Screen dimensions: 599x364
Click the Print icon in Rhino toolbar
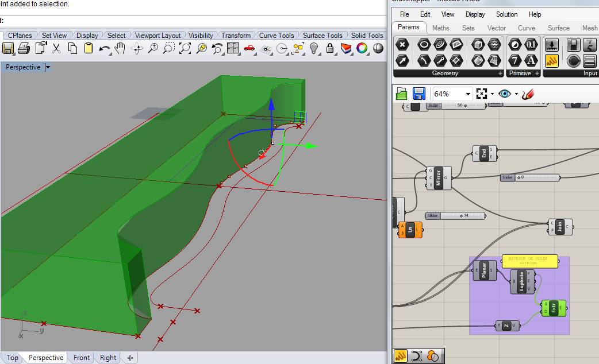pyautogui.click(x=24, y=48)
